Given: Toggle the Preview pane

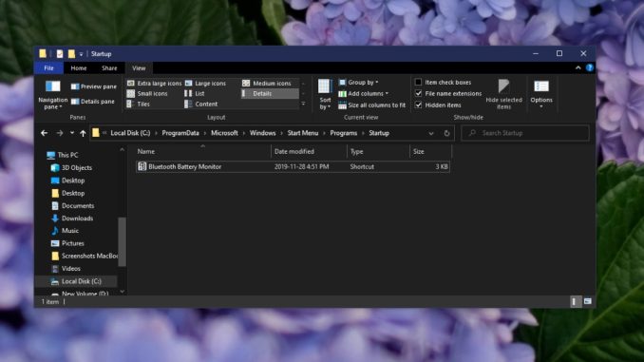Looking at the screenshot, I should pyautogui.click(x=94, y=86).
